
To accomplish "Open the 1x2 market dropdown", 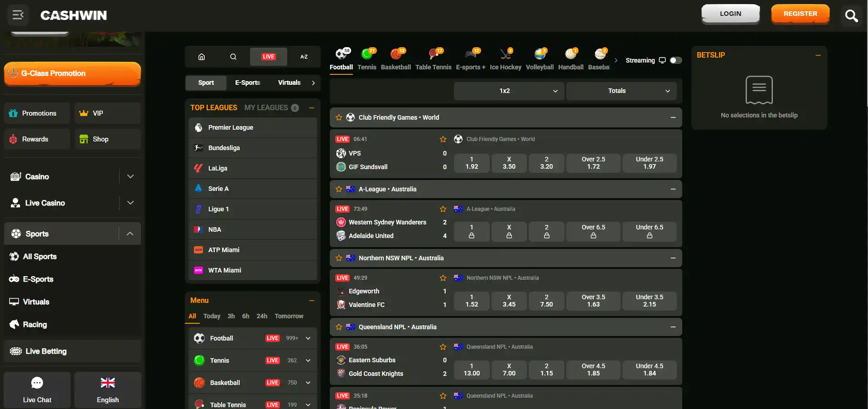I will click(509, 91).
